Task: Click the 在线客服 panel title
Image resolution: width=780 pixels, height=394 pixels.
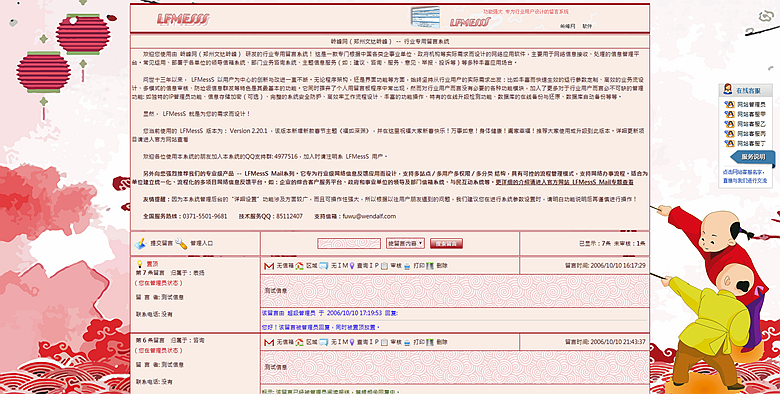Action: coord(748,91)
